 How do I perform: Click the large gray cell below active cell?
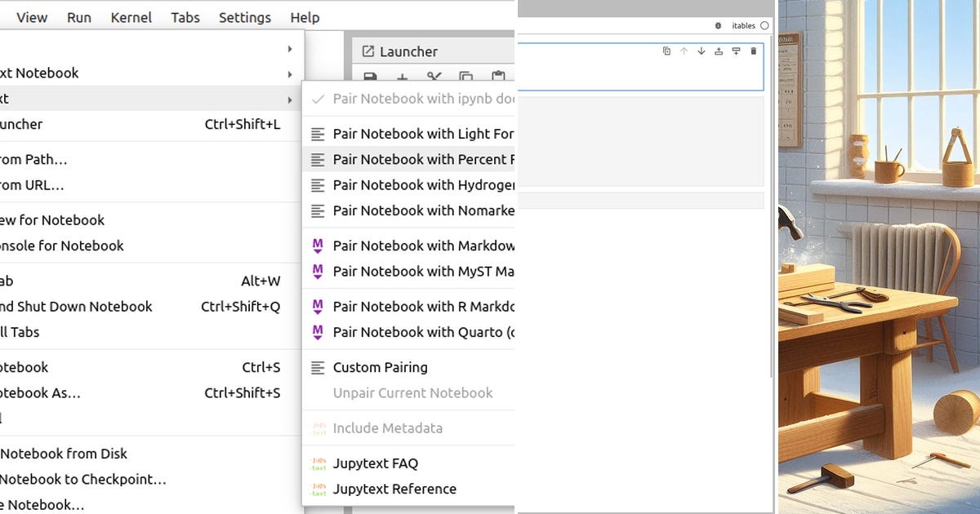[x=640, y=142]
